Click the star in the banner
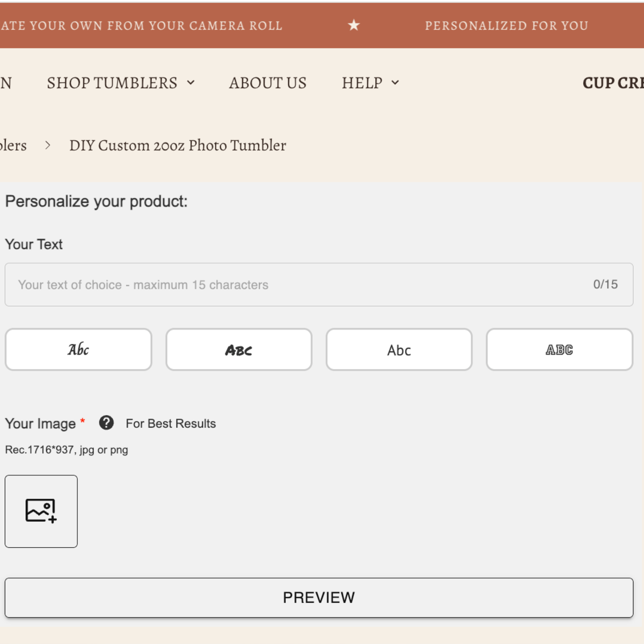 tap(354, 25)
